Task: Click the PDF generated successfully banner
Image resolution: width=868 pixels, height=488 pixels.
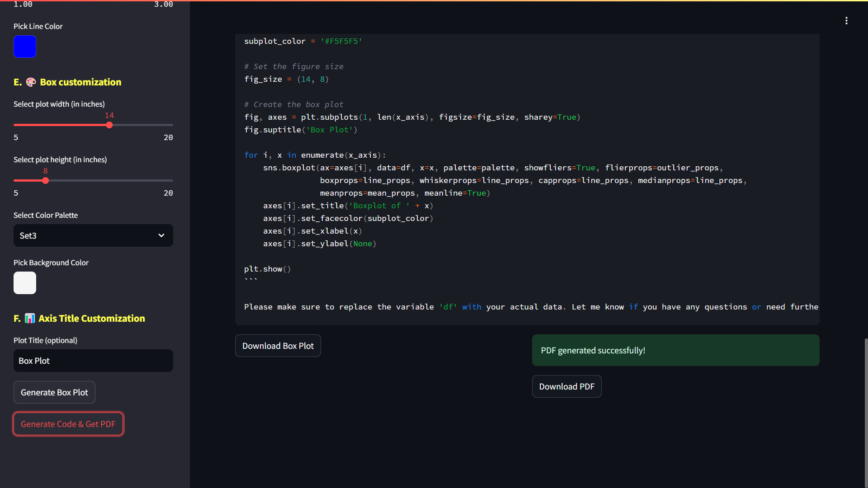Action: click(675, 350)
